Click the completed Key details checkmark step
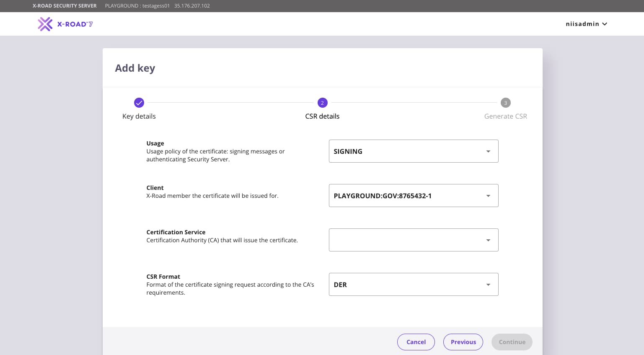The image size is (644, 355). pos(139,103)
